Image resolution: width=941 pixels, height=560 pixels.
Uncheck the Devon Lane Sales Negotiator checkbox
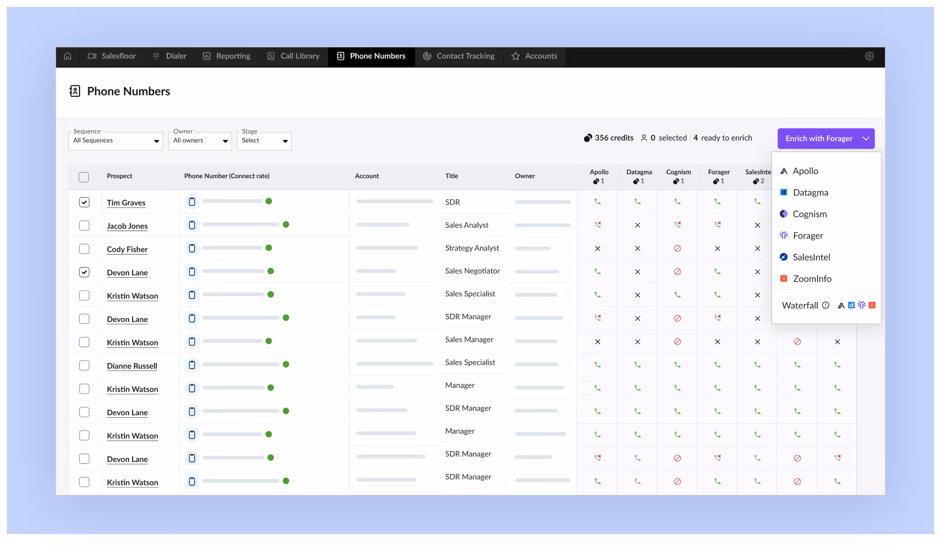[x=84, y=272]
